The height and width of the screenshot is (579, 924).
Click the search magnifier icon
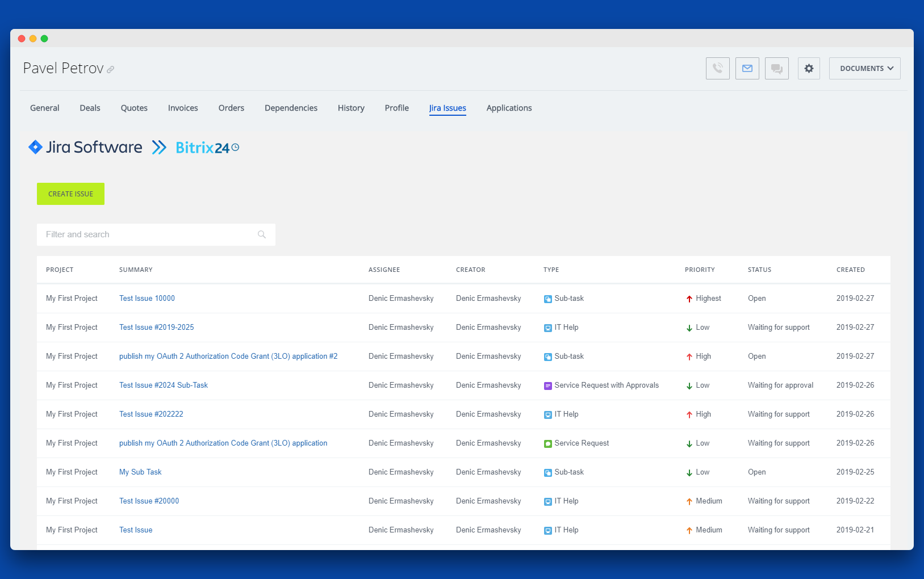click(x=262, y=234)
